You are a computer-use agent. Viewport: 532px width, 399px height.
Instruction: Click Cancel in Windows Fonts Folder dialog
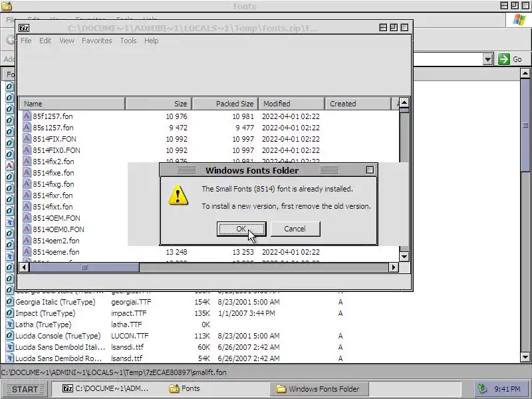295,229
